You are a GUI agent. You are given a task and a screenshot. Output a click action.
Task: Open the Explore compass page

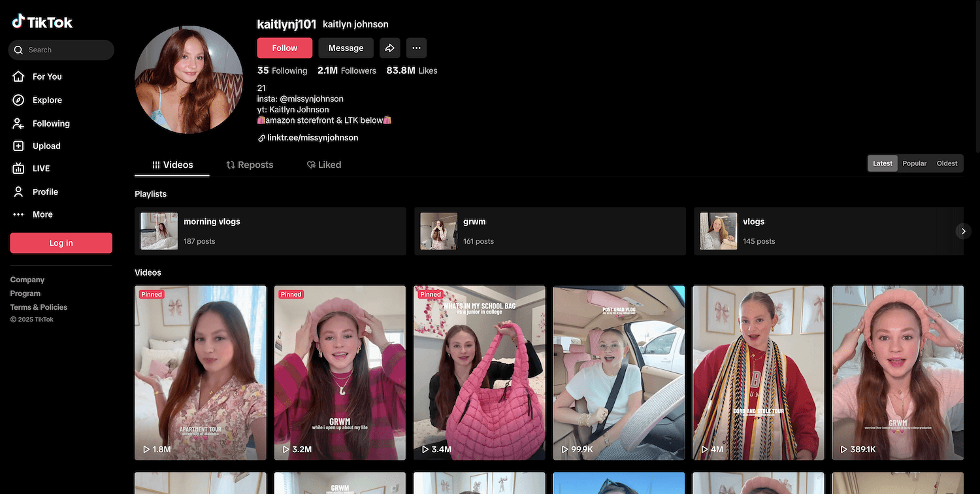click(47, 100)
